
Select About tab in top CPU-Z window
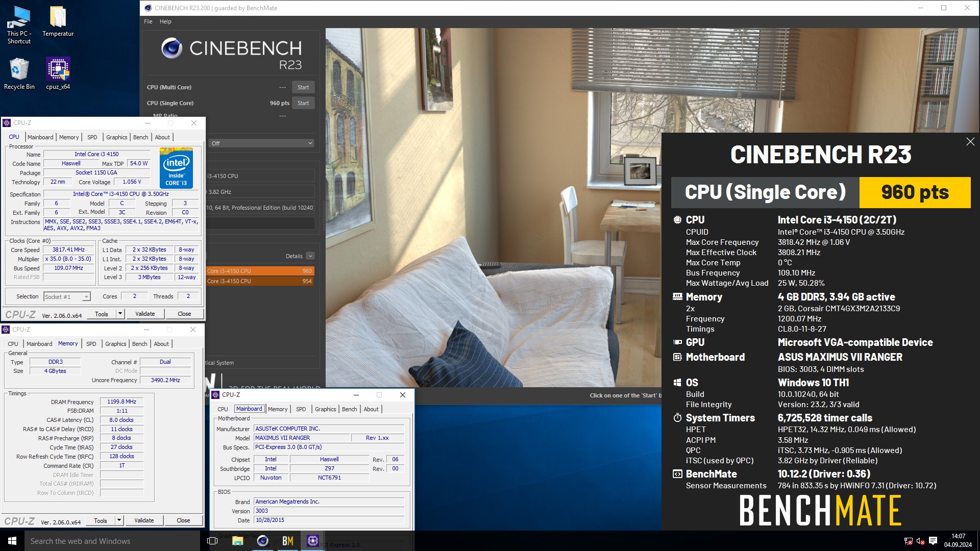[x=162, y=137]
